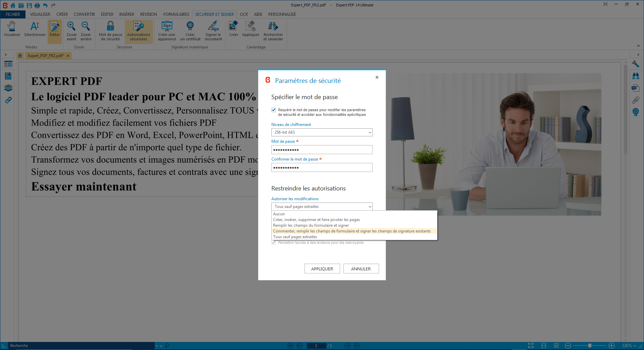The width and height of the screenshot is (644, 350).
Task: Redo action with the forward arrow icon
Action: tap(53, 5)
